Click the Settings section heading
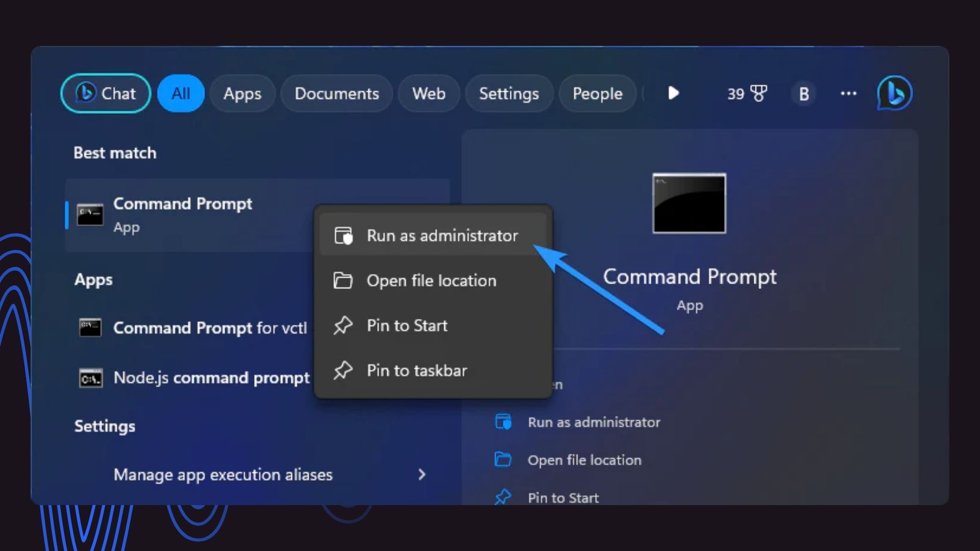Screen dimensions: 980x551 tap(105, 426)
